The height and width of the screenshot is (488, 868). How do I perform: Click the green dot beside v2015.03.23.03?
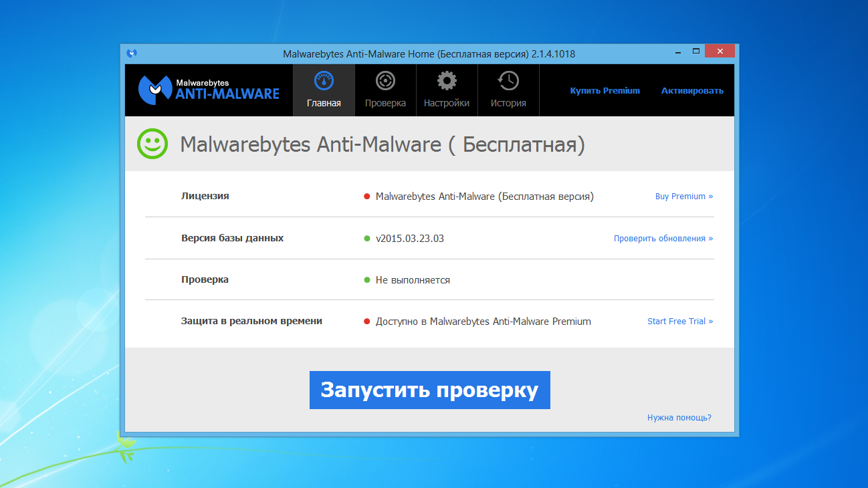[x=366, y=239]
